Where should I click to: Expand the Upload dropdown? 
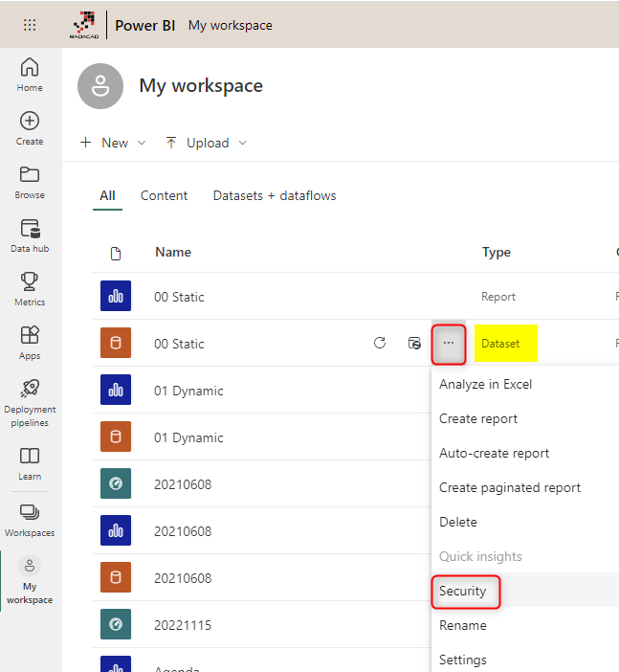(206, 143)
